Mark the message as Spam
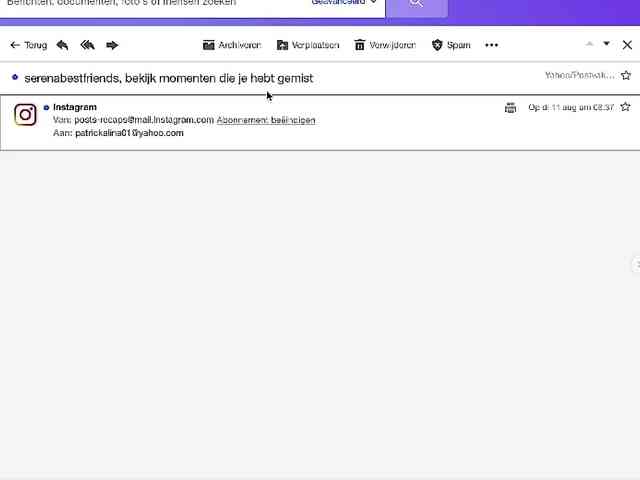The height and width of the screenshot is (480, 640). coord(451,45)
